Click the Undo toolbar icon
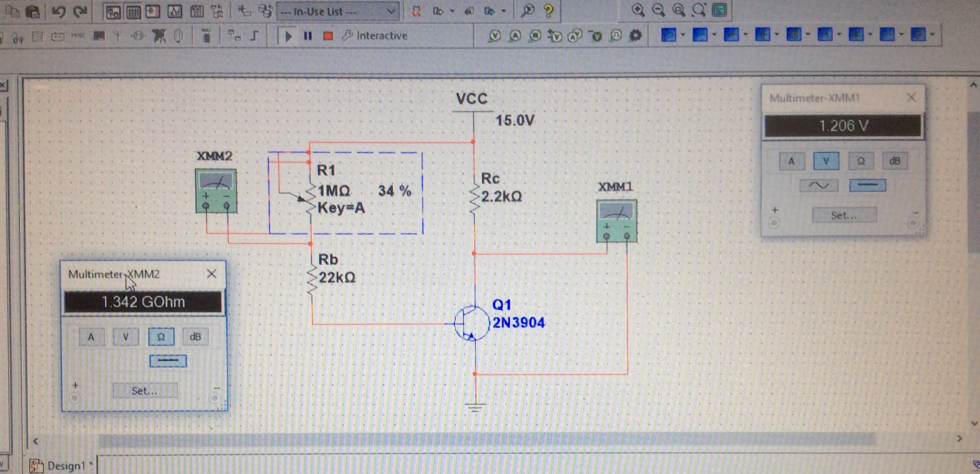 click(x=59, y=11)
